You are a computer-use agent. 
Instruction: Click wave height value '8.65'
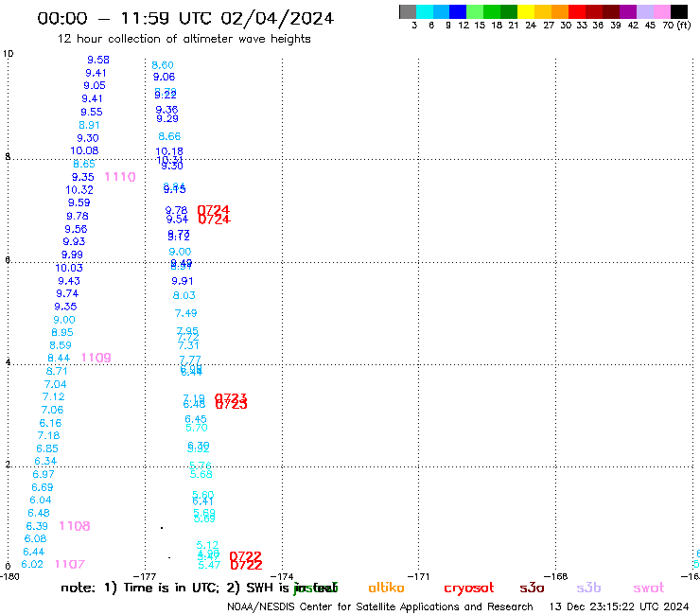(84, 164)
